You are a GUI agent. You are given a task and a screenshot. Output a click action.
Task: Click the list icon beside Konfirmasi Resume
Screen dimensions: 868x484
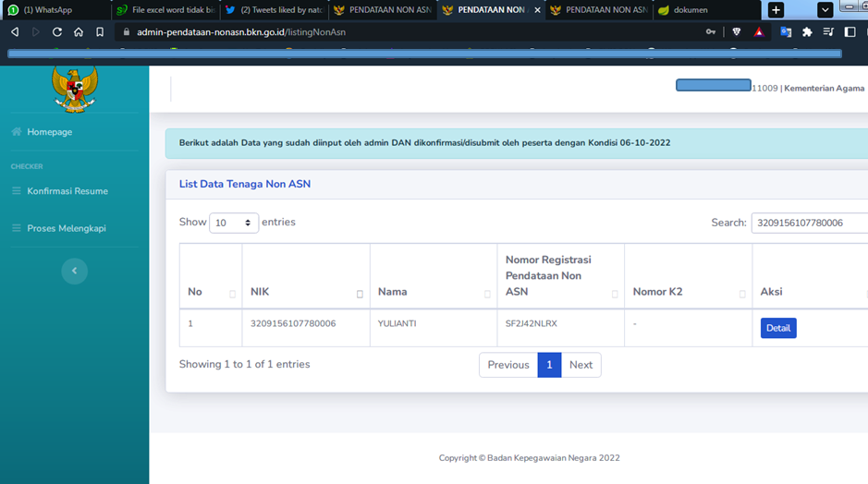16,191
